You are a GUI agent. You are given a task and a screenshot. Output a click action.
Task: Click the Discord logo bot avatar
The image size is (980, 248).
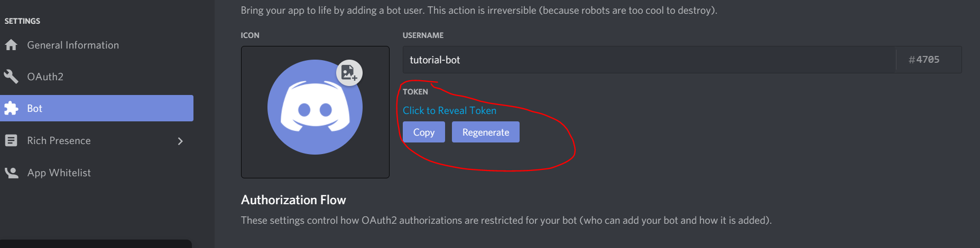point(315,107)
